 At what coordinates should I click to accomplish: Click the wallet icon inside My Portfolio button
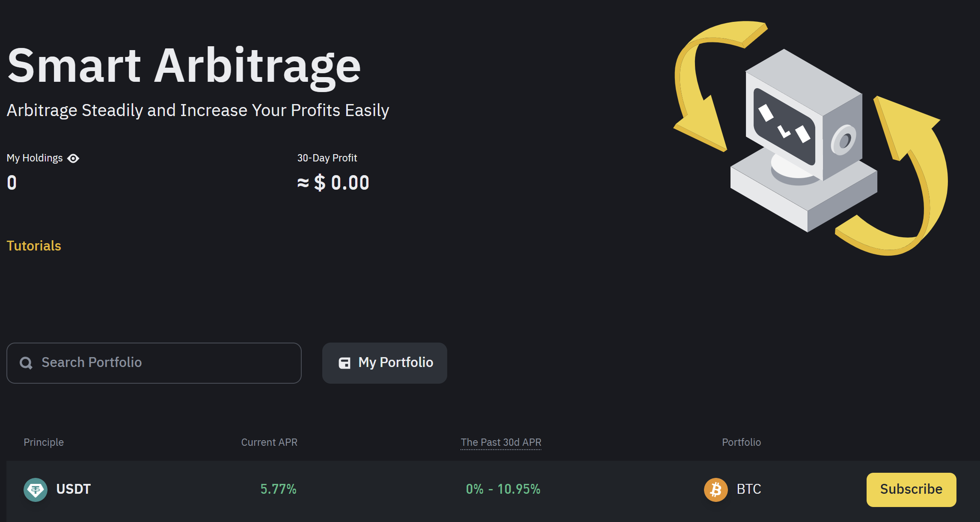click(x=345, y=363)
